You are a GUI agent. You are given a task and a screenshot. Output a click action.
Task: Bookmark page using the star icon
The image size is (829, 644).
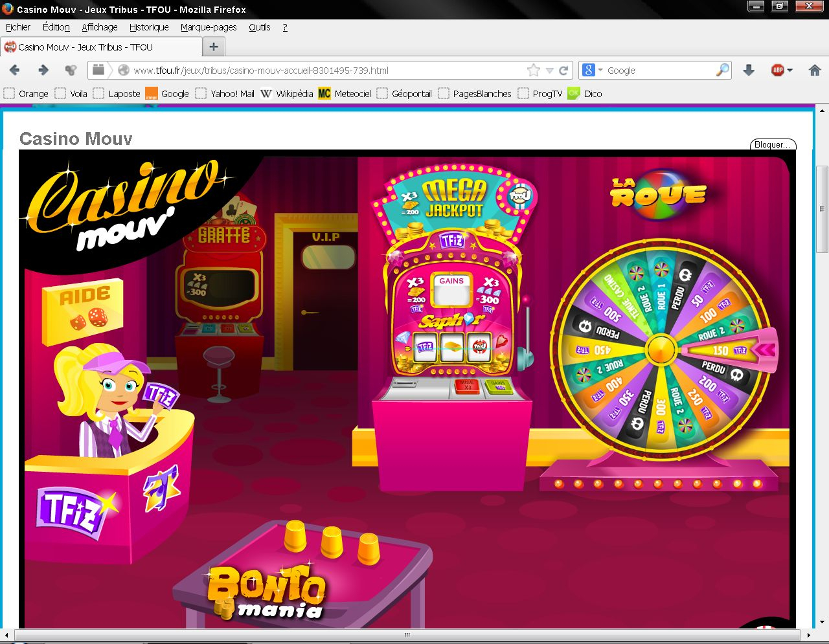click(x=534, y=71)
